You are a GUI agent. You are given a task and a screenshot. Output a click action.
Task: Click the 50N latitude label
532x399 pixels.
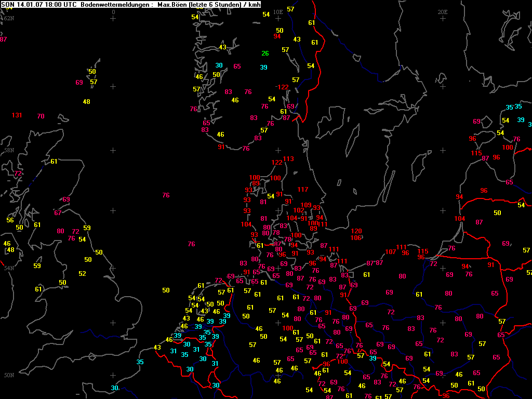pyautogui.click(x=8, y=375)
